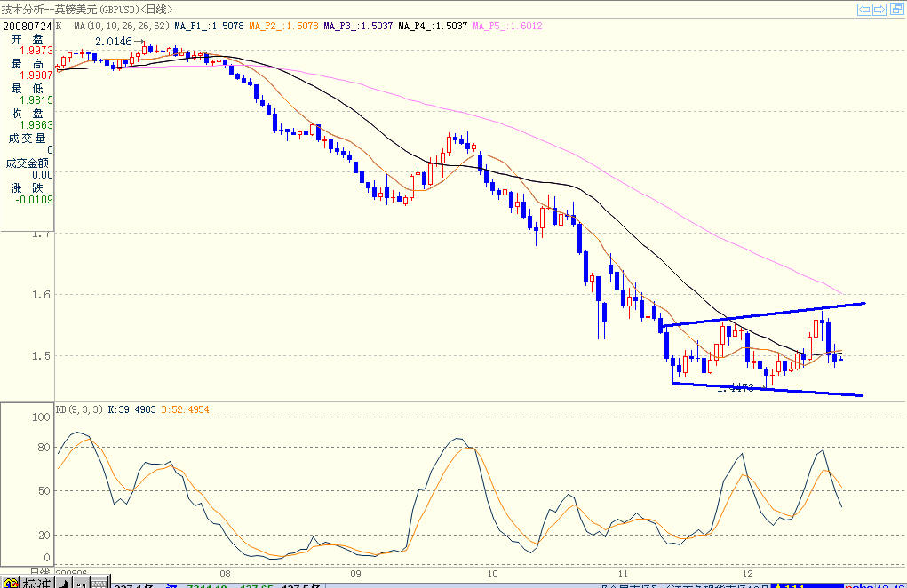Click the orange D:52.4954 value
Image resolution: width=907 pixels, height=588 pixels.
pos(185,409)
